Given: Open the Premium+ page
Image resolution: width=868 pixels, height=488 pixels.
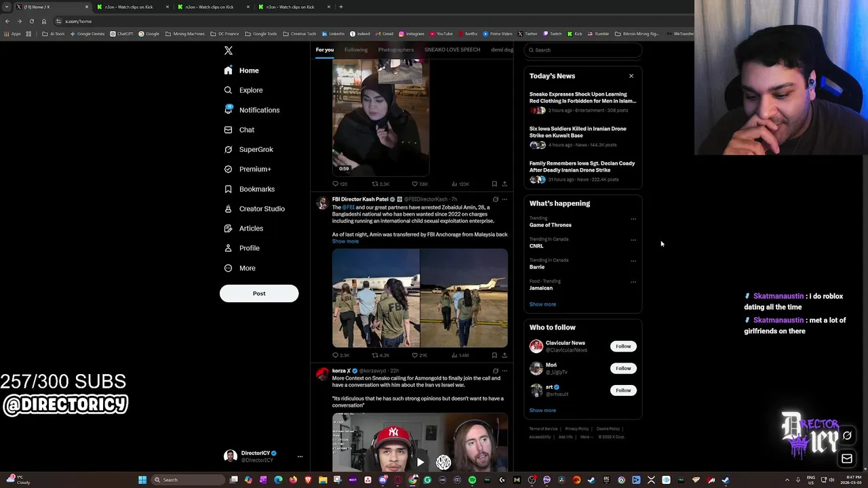Looking at the screenshot, I should pyautogui.click(x=248, y=169).
